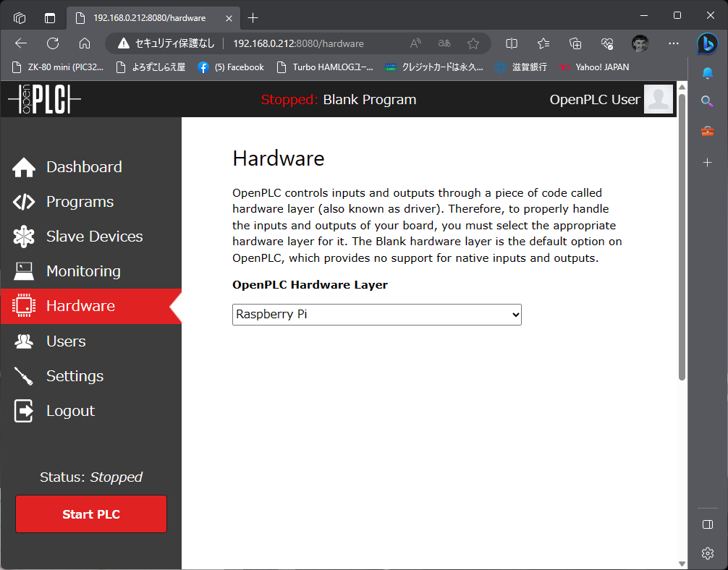Add page to favorites with star icon
Screen dimensions: 728x570
tap(473, 43)
